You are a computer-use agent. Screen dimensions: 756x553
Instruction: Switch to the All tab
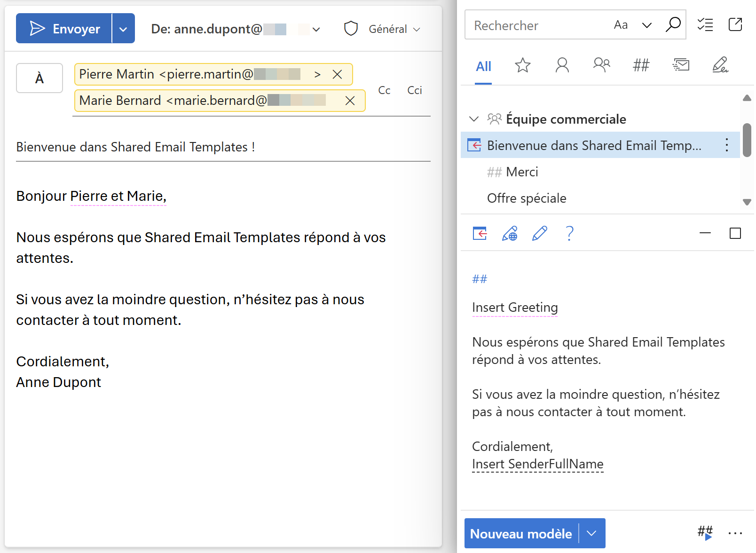[483, 66]
